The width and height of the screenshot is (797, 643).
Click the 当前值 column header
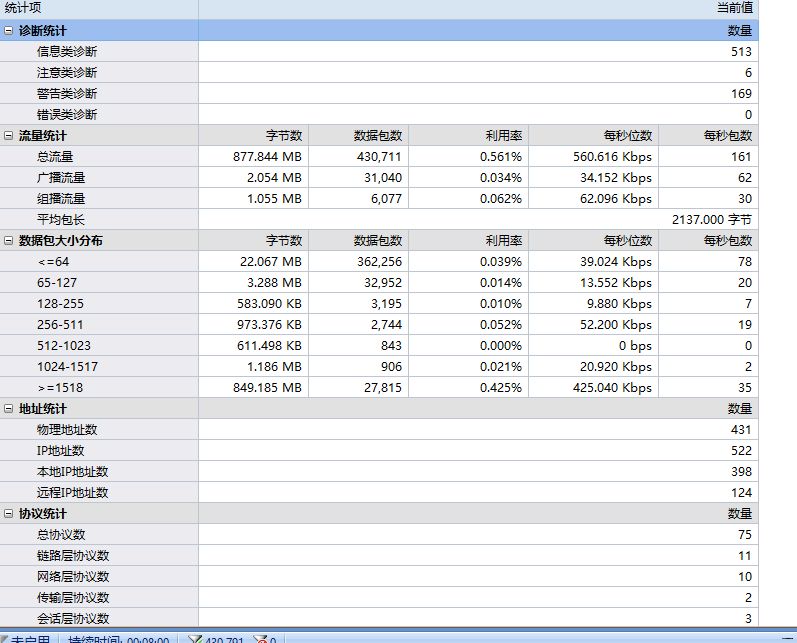coord(478,8)
